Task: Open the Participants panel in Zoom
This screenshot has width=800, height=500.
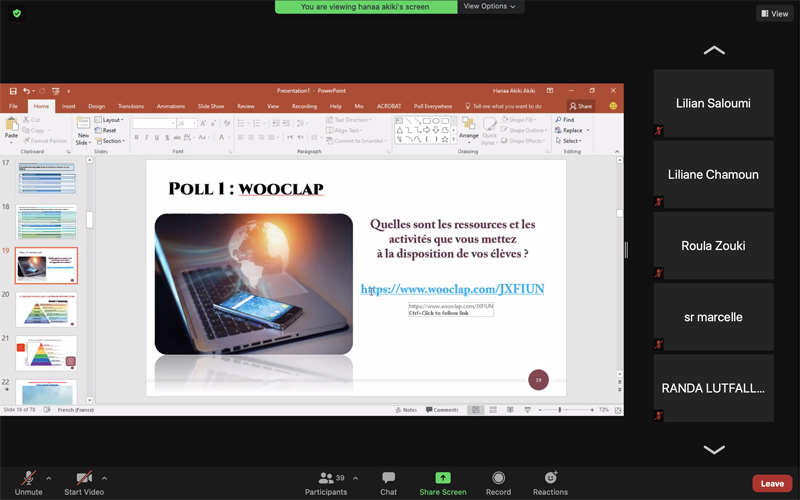Action: 326,483
